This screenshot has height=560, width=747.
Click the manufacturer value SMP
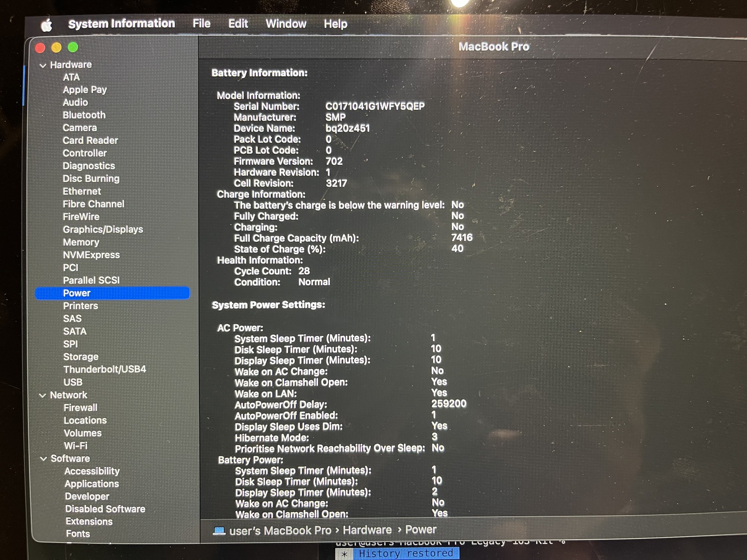pos(336,117)
